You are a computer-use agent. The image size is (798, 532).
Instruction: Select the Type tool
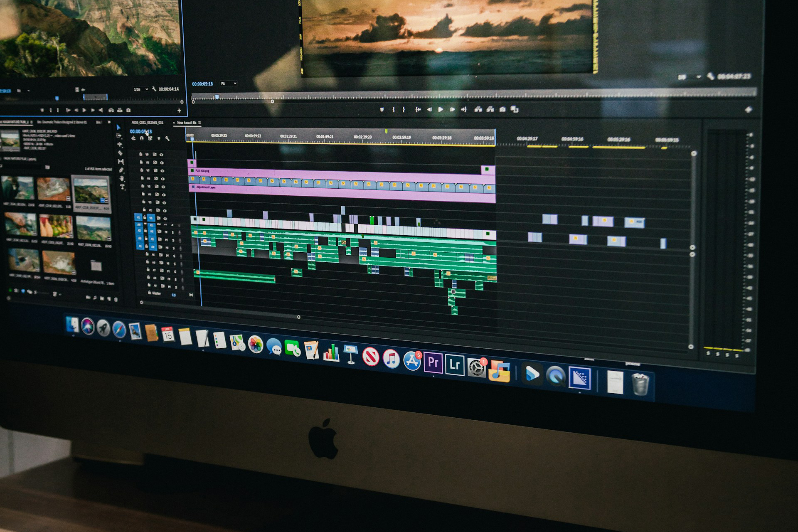coord(122,187)
